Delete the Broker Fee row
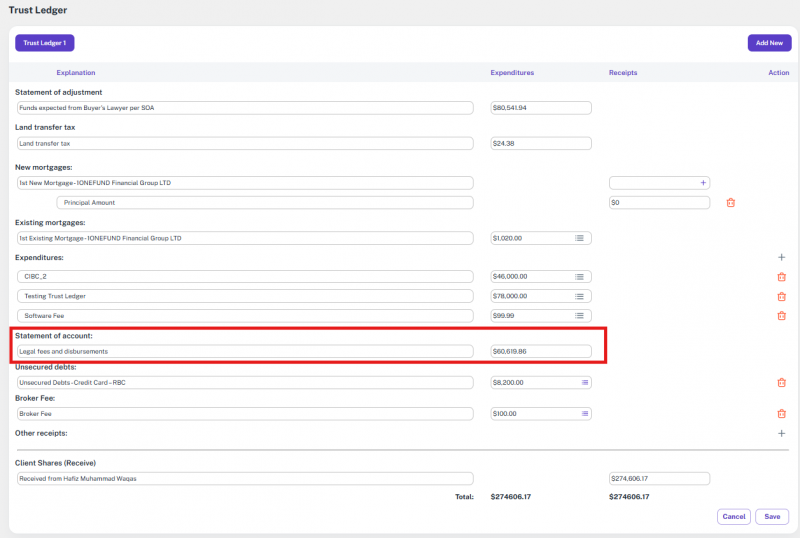 (x=781, y=414)
